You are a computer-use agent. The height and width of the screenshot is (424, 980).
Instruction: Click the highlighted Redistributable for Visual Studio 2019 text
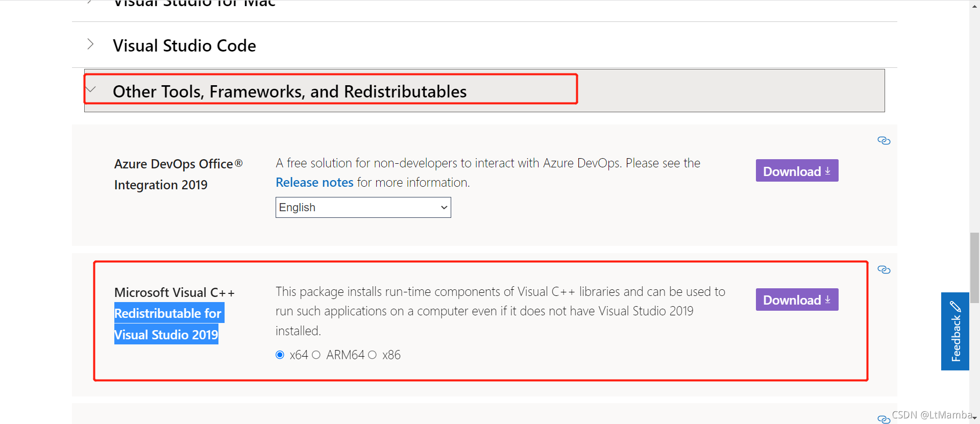(167, 324)
